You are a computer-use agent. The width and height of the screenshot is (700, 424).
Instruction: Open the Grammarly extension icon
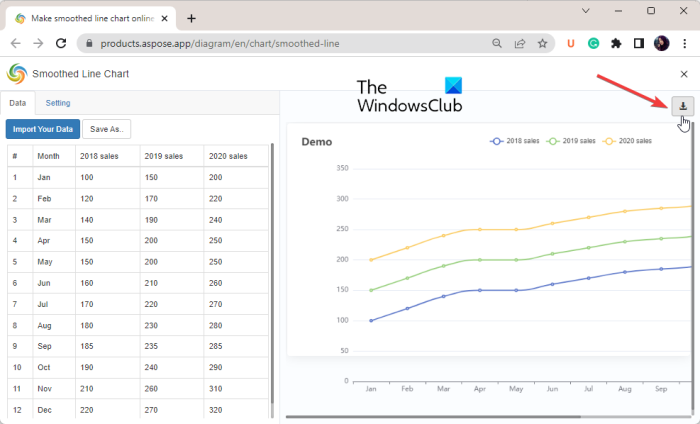click(593, 43)
